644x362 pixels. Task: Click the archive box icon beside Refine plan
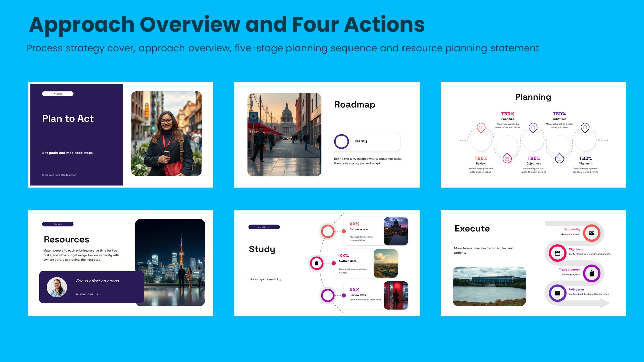[x=557, y=293]
